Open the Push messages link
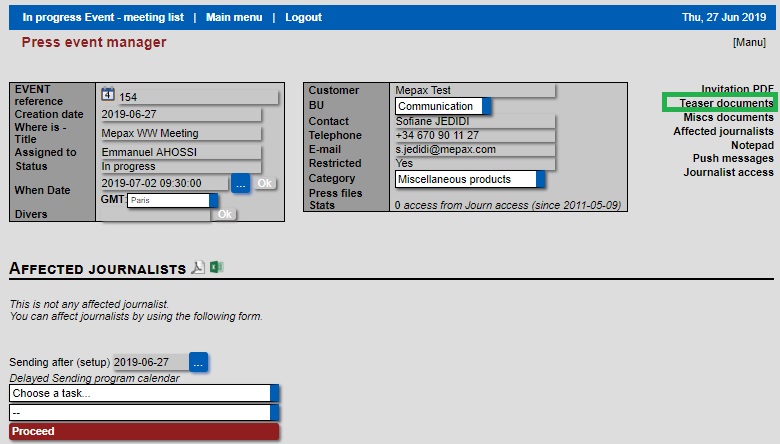Image resolution: width=780 pixels, height=444 pixels. click(x=733, y=158)
